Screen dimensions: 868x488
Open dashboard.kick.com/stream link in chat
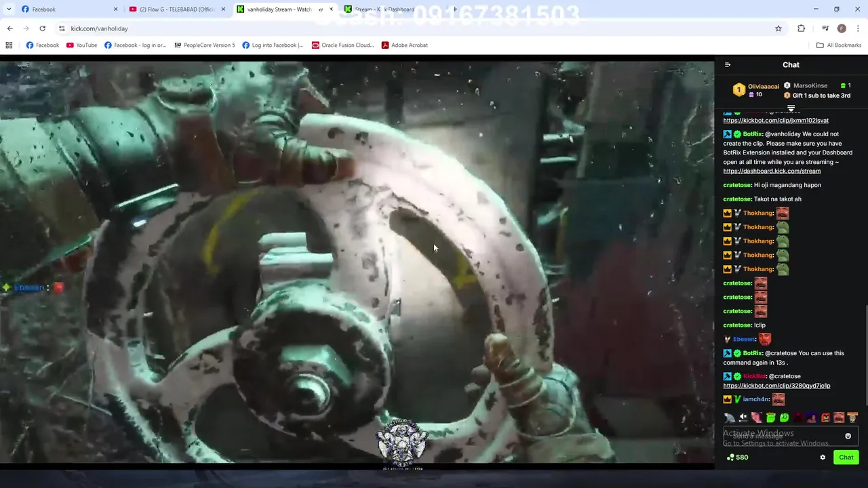[772, 171]
